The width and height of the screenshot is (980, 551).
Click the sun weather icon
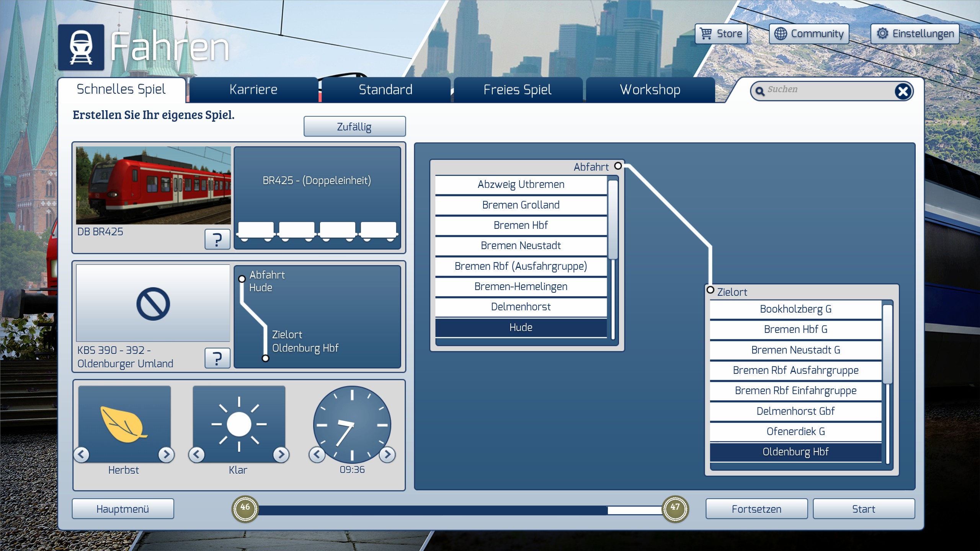(x=239, y=424)
